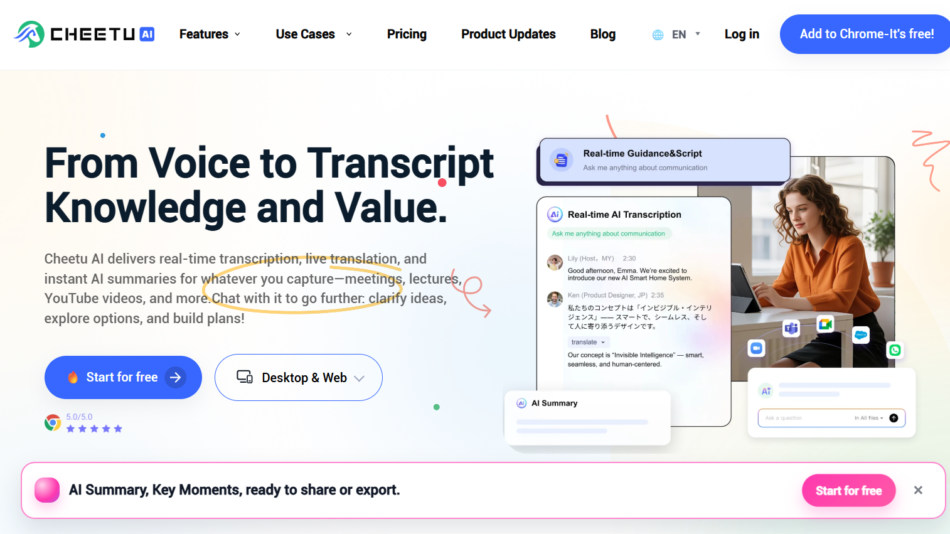Click the flame icon on Start button
Image resolution: width=950 pixels, height=534 pixels.
pos(73,377)
